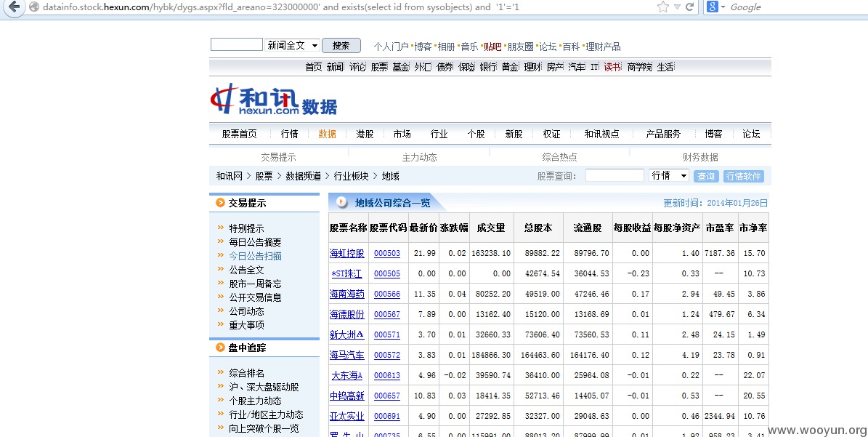This screenshot has width=868, height=437.
Task: Click the 行情软件 button
Action: click(744, 176)
